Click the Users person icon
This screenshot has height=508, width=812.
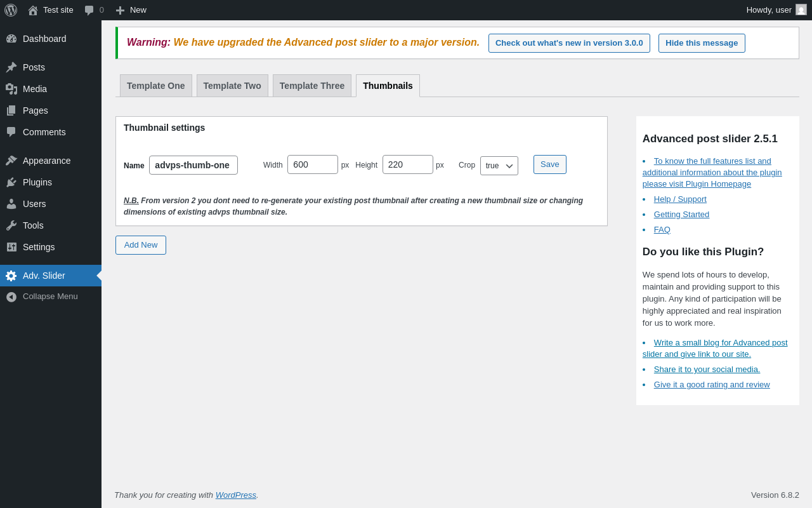[11, 204]
